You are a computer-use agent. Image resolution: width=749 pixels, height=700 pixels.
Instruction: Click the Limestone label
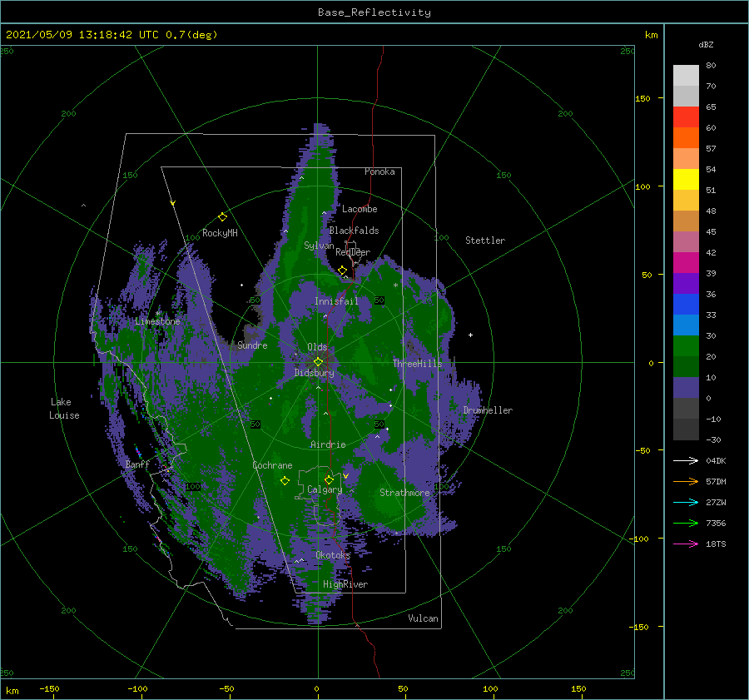point(157,321)
